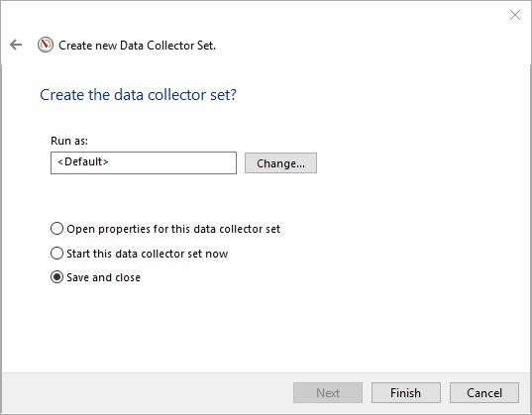Viewport: 532px width, 415px height.
Task: Cancel the data collector set wizard
Action: click(484, 392)
